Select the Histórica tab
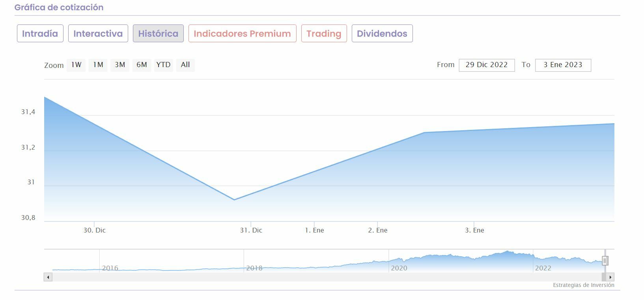 pyautogui.click(x=158, y=34)
